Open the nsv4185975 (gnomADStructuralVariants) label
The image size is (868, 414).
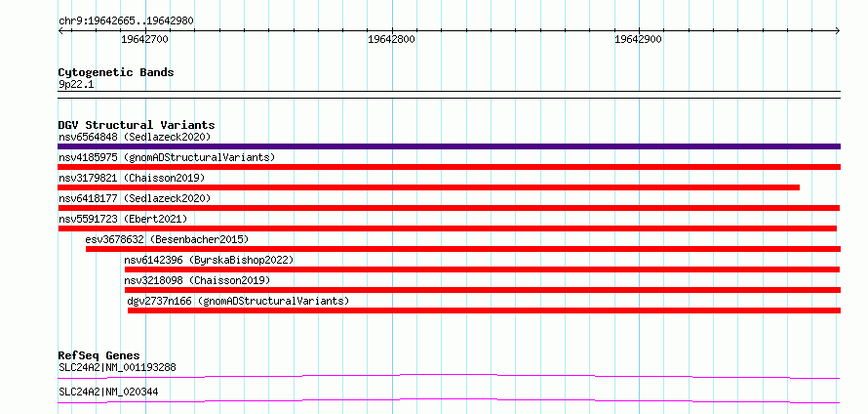167,157
